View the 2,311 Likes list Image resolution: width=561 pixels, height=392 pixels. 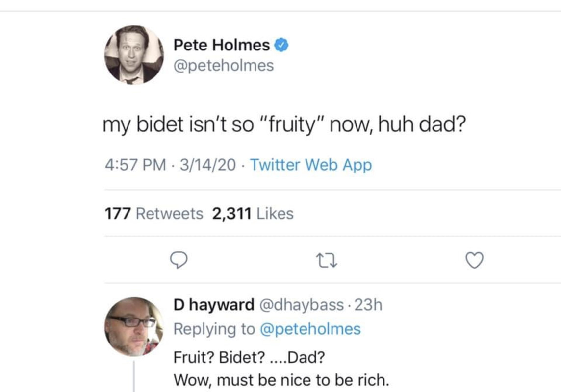coord(253,214)
